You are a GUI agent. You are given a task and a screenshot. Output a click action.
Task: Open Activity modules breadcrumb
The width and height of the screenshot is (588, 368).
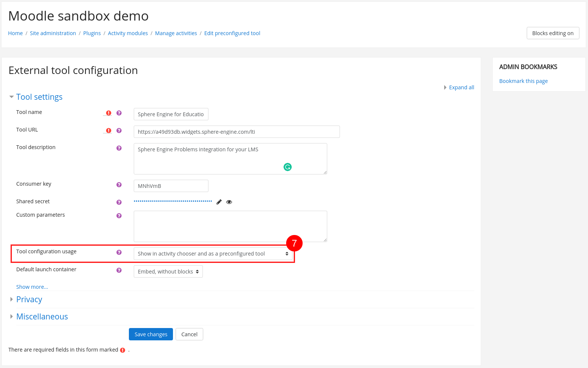[x=128, y=33]
